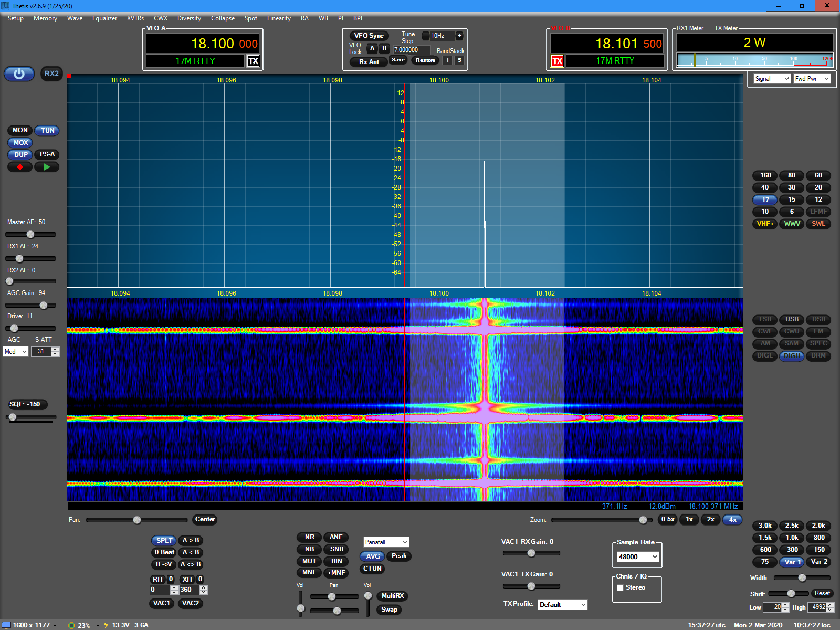Open the Setup menu
840x630 pixels.
16,18
